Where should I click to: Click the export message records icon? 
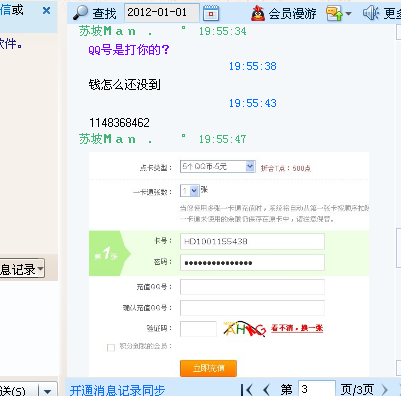tap(334, 14)
